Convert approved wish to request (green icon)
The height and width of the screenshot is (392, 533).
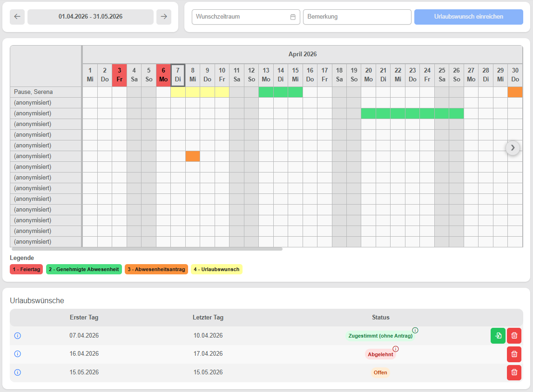pos(498,336)
